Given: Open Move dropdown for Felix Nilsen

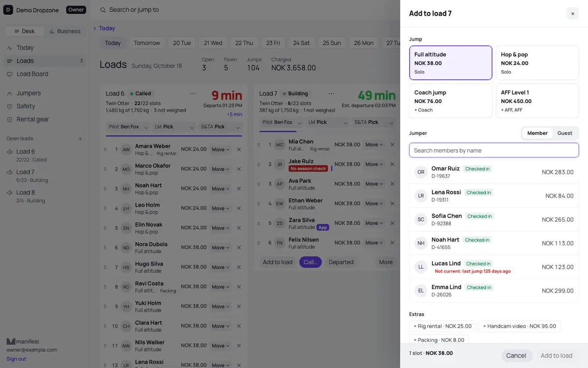Looking at the screenshot, I should point(374,243).
